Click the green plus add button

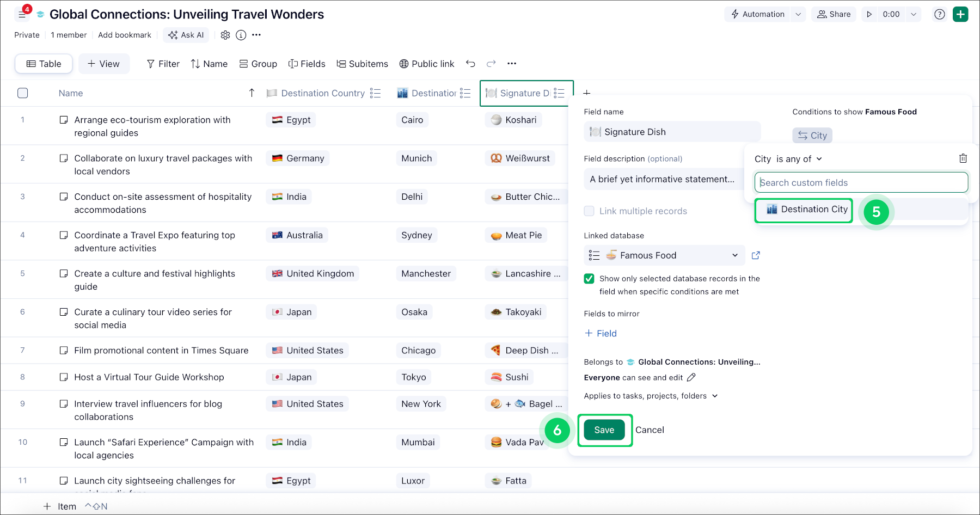[960, 14]
